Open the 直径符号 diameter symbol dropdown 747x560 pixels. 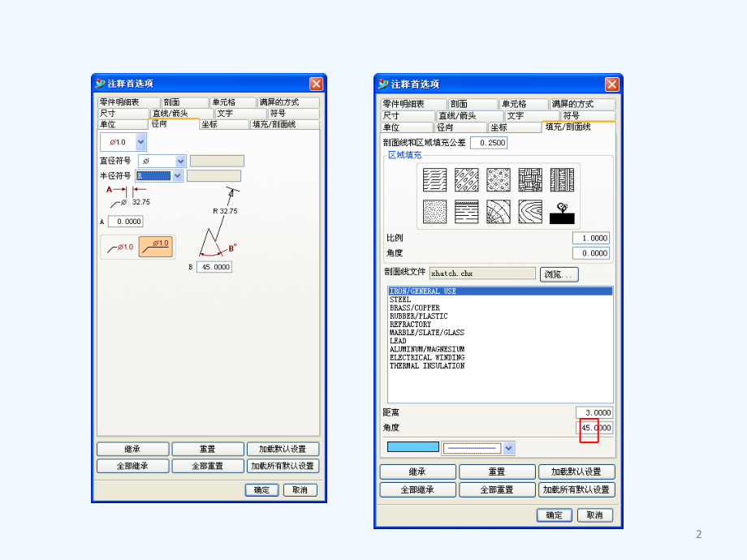point(180,162)
